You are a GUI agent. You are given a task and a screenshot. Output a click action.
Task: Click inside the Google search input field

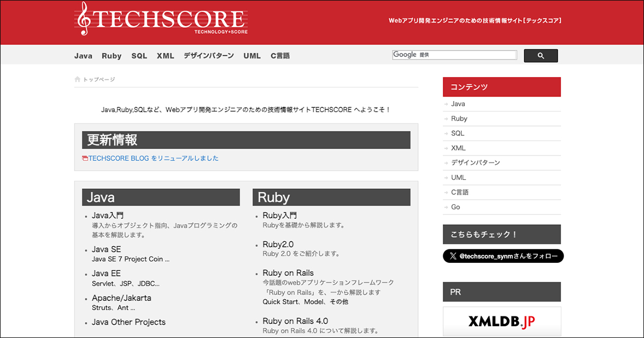tap(472, 54)
